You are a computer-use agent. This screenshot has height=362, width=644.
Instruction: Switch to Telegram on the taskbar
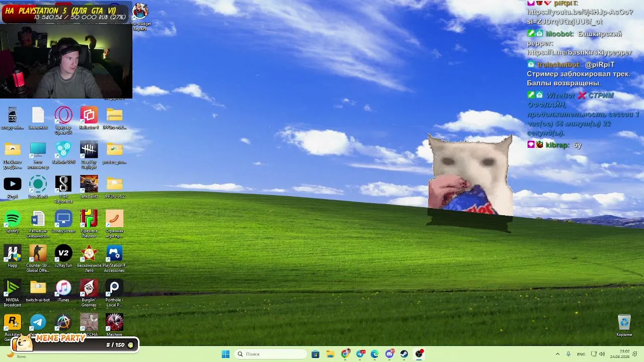pos(360,354)
